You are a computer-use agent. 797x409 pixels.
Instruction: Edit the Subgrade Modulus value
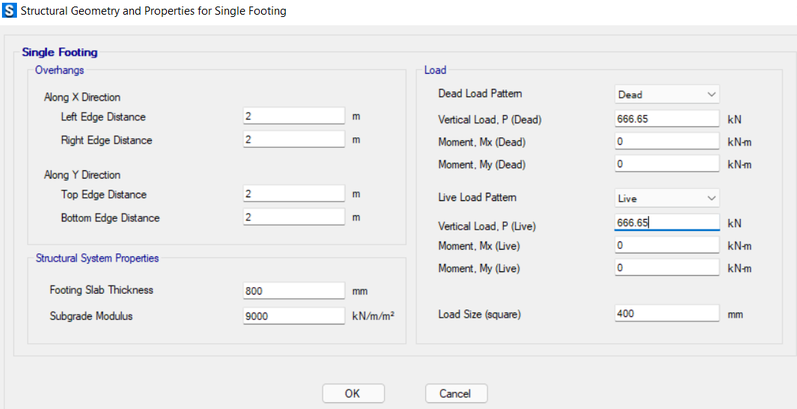click(294, 316)
